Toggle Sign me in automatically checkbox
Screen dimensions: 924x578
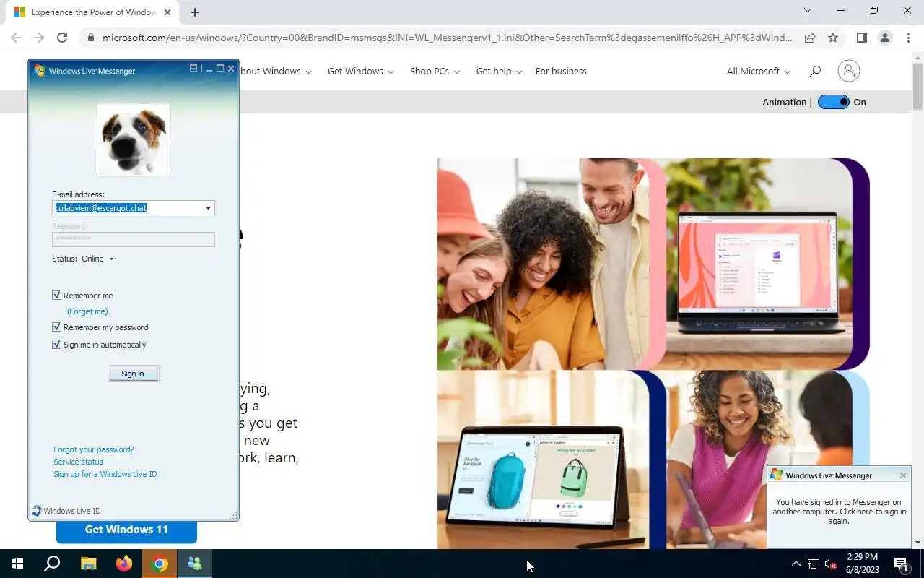[x=56, y=344]
